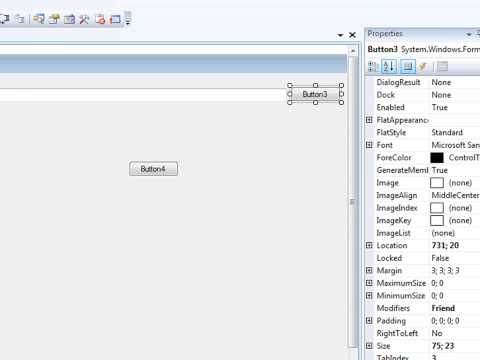Viewport: 480px width, 360px height.
Task: Click the Location value 731; 20
Action: click(x=445, y=245)
